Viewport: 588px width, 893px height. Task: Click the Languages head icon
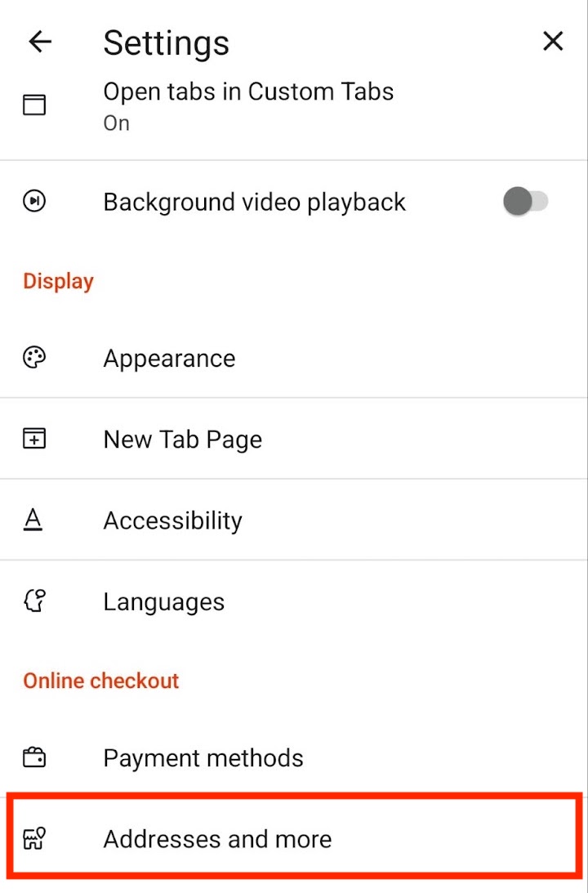tap(34, 601)
